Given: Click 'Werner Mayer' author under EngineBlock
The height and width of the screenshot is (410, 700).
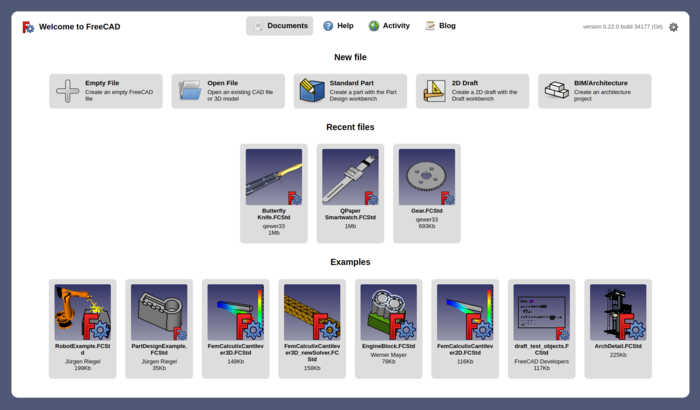Looking at the screenshot, I should (x=388, y=355).
